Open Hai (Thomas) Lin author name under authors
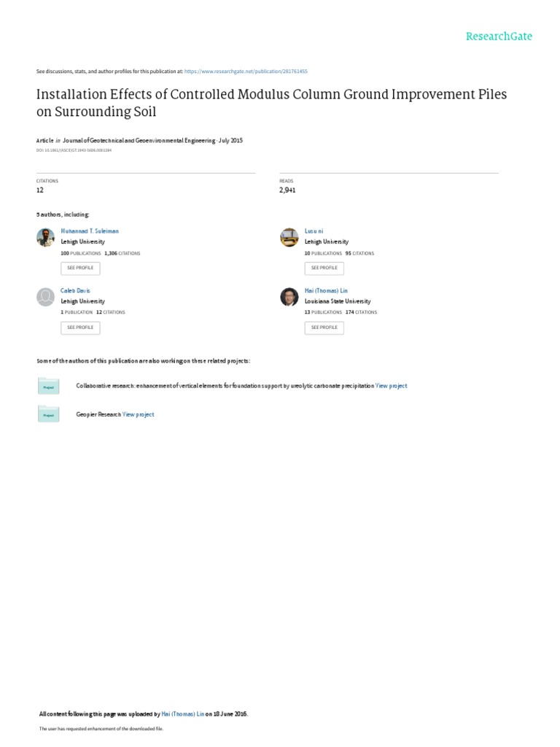Image resolution: width=560 pixels, height=747 pixels. coord(326,290)
